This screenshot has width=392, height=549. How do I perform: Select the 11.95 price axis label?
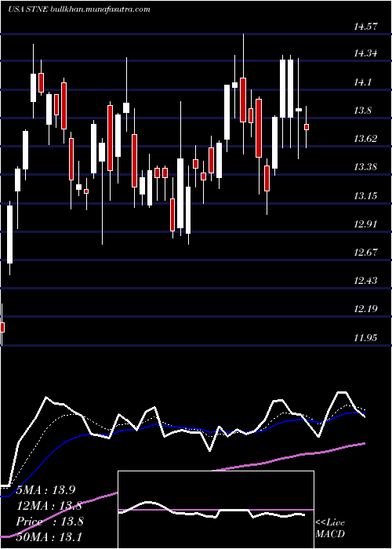point(365,338)
